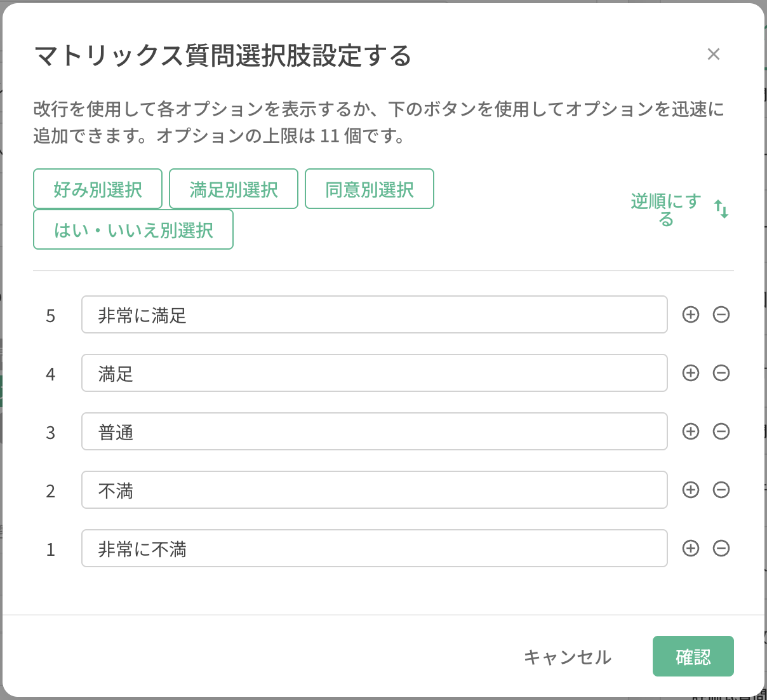Remove the row 2 不満 option

click(721, 490)
